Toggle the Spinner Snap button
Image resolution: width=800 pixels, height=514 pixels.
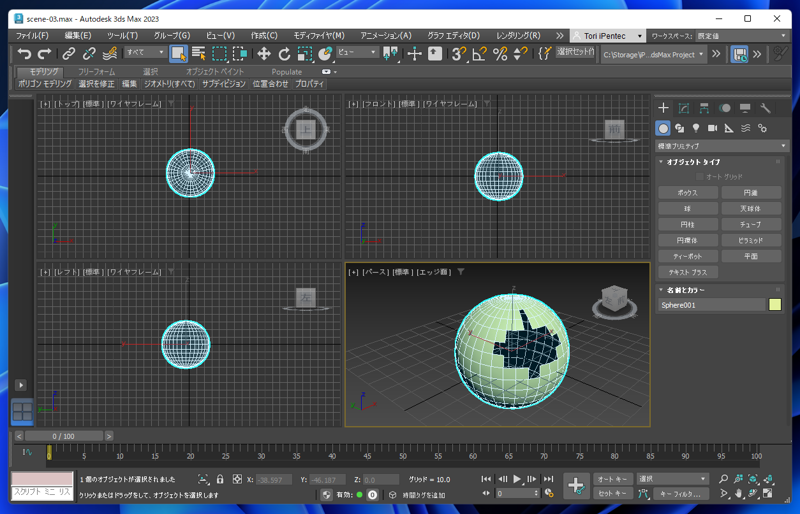(x=520, y=53)
